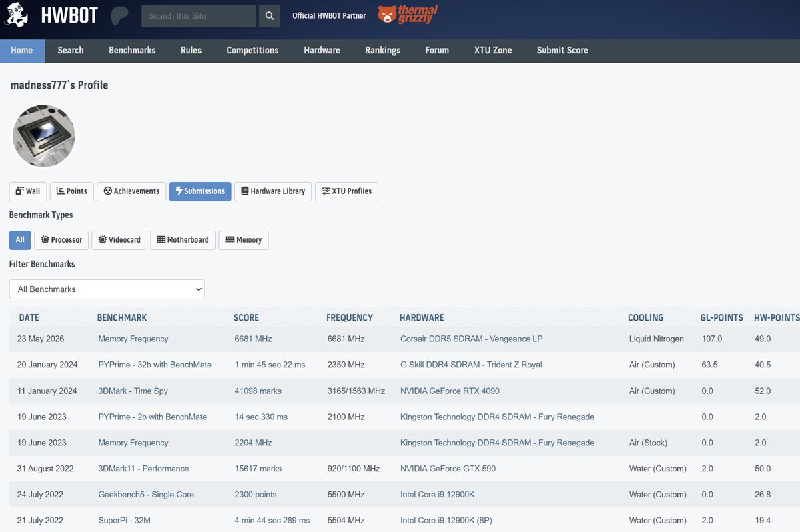Sort by the FREQUENCY column header
Screen dimensions: 800x532
(350, 317)
